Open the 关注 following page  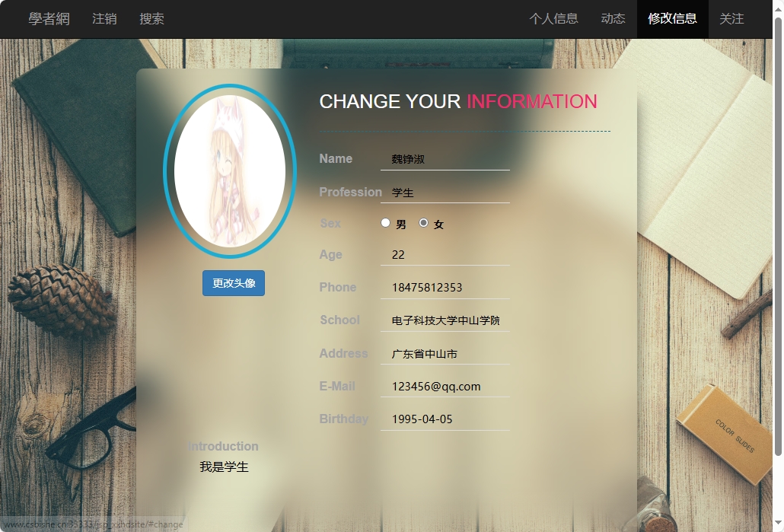coord(731,19)
